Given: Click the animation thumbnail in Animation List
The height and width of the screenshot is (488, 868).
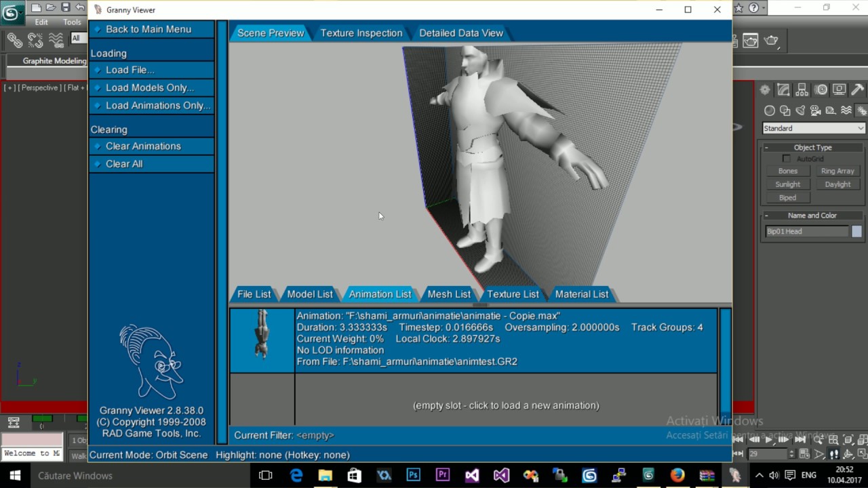Looking at the screenshot, I should click(262, 340).
